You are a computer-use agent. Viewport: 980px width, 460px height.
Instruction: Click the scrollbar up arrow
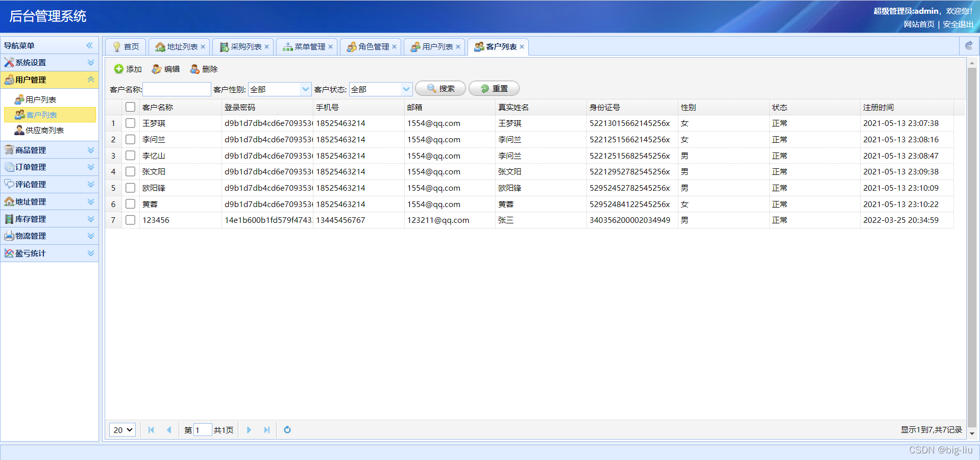click(x=972, y=63)
